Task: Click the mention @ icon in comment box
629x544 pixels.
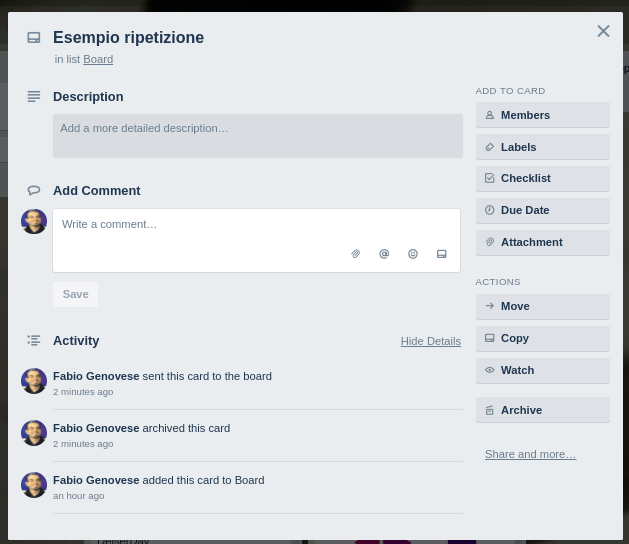Action: tap(384, 254)
